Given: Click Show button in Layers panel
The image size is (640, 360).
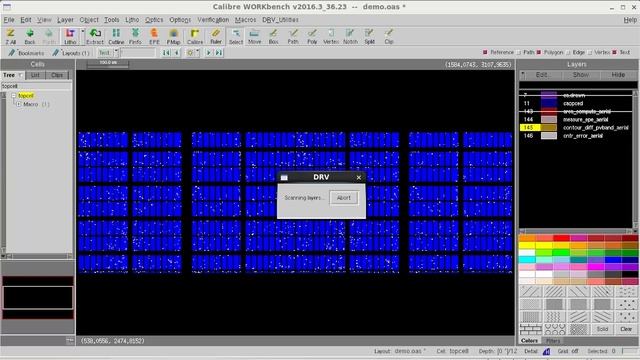Looking at the screenshot, I should tap(580, 75).
